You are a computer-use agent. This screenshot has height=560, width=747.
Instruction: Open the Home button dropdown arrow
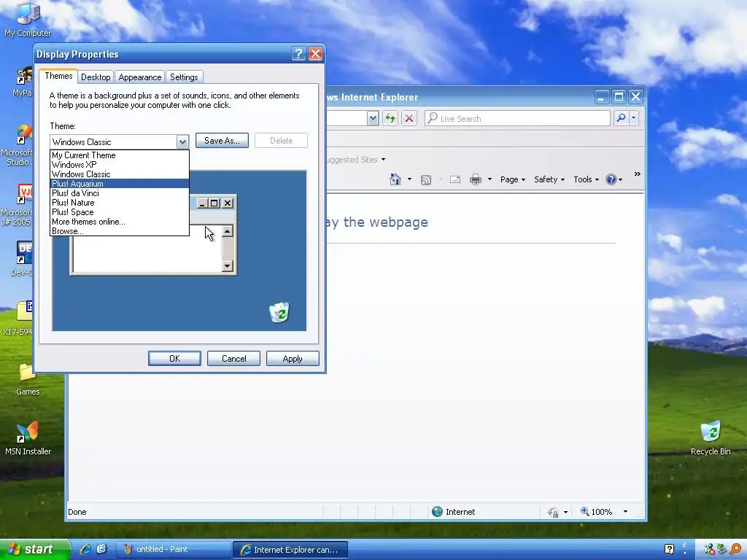click(x=409, y=179)
